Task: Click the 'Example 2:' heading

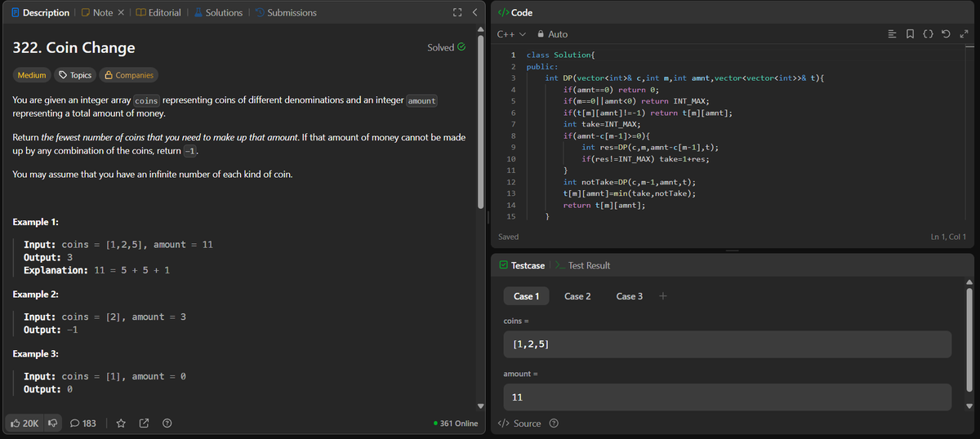Action: click(37, 294)
